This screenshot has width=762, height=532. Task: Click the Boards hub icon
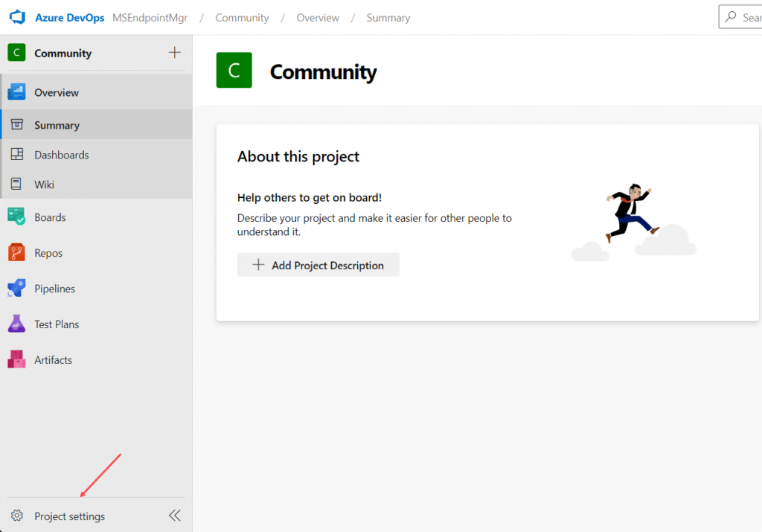(16, 217)
